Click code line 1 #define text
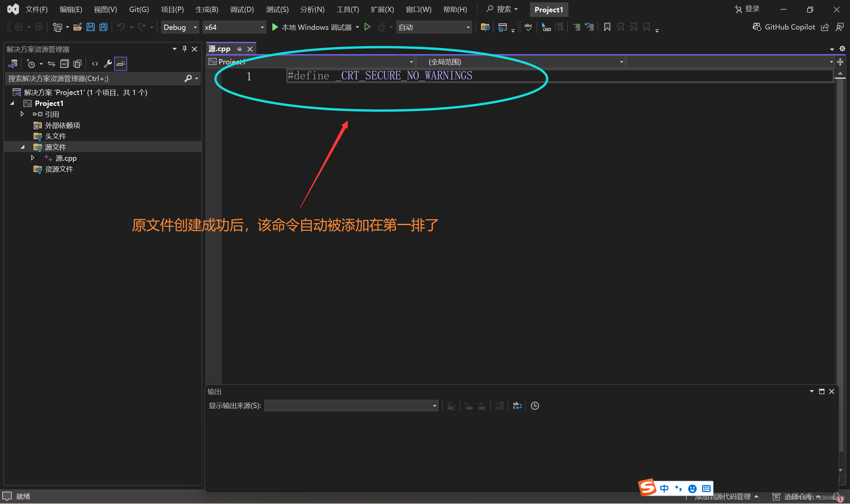The image size is (850, 504). [x=380, y=75]
